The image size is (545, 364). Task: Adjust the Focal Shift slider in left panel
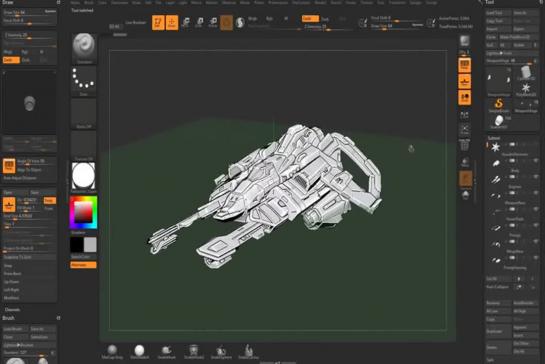30,21
